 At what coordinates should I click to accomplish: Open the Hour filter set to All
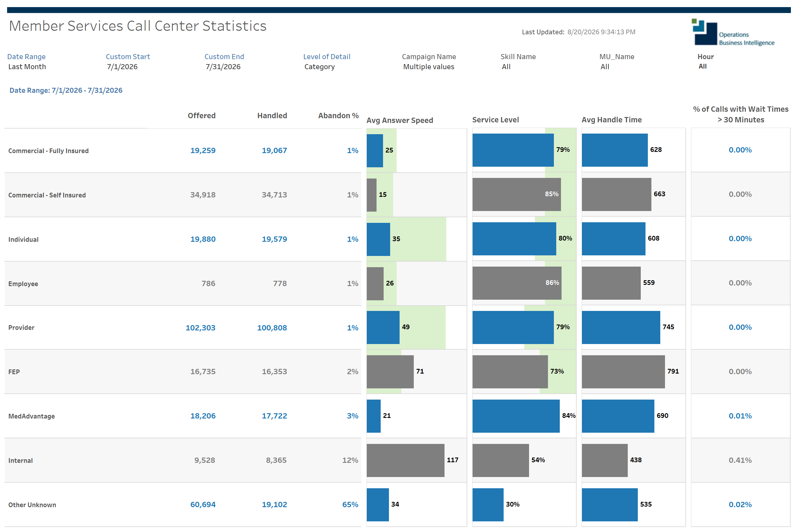[702, 66]
